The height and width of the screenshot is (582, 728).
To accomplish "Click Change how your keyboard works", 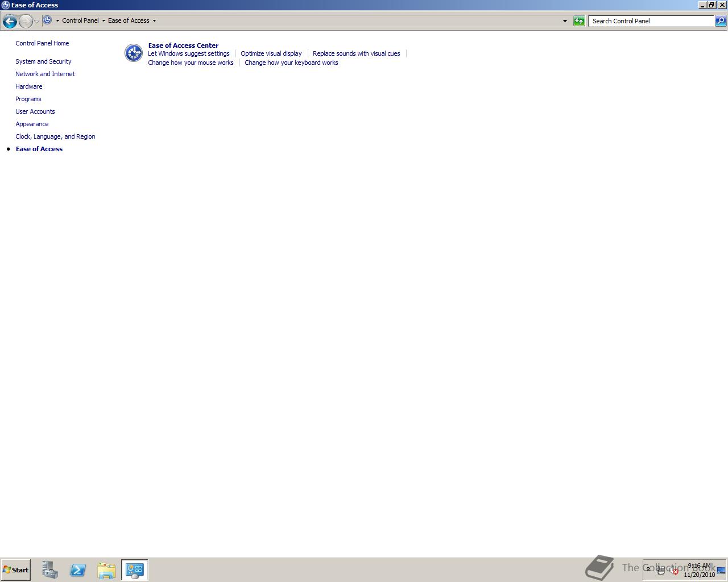I will coord(291,63).
